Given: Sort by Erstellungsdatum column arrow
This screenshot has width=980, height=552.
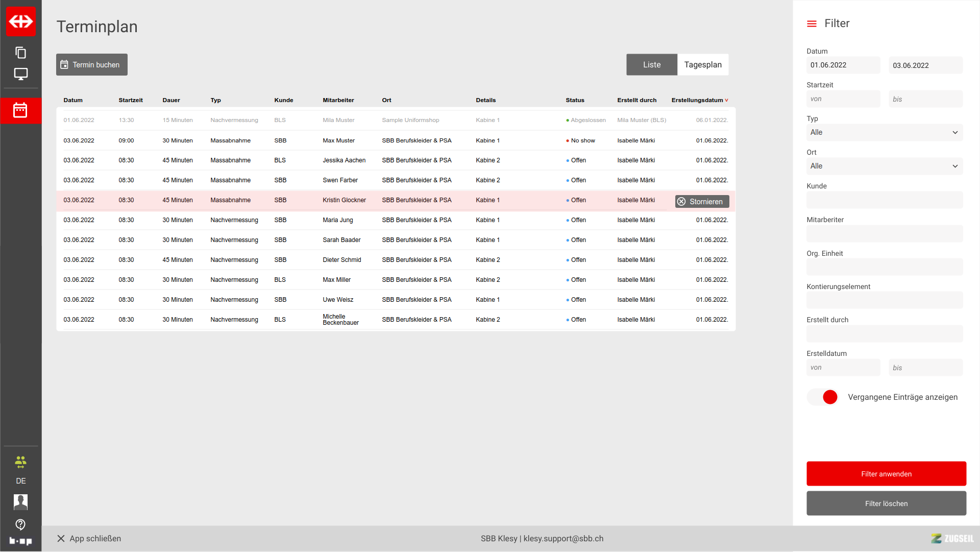Looking at the screenshot, I should [726, 101].
